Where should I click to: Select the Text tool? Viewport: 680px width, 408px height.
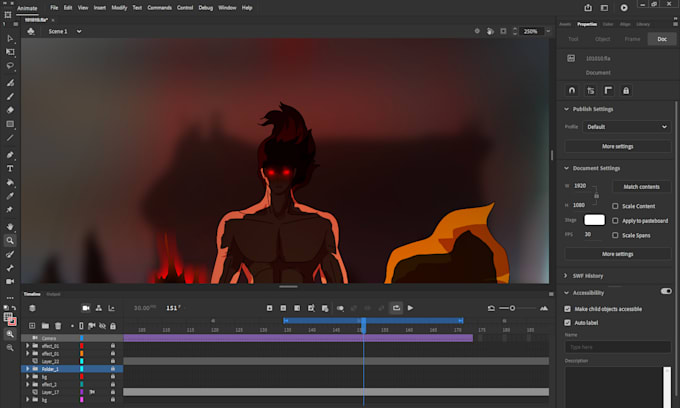click(x=10, y=169)
